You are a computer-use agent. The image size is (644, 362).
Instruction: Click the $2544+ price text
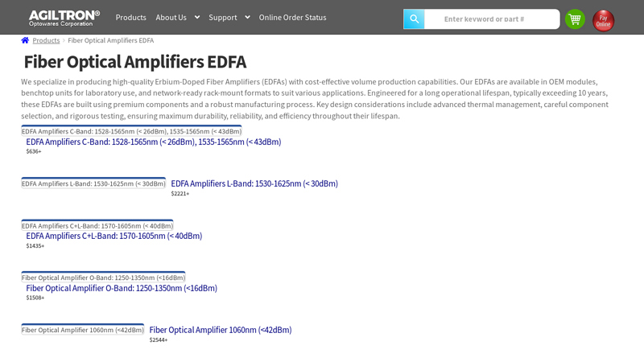click(x=159, y=339)
